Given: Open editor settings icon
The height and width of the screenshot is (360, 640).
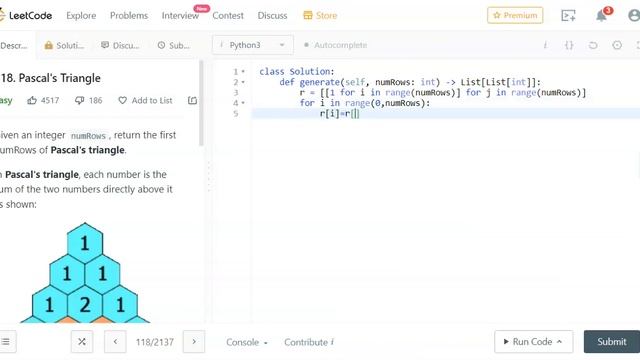Looking at the screenshot, I should [x=617, y=45].
